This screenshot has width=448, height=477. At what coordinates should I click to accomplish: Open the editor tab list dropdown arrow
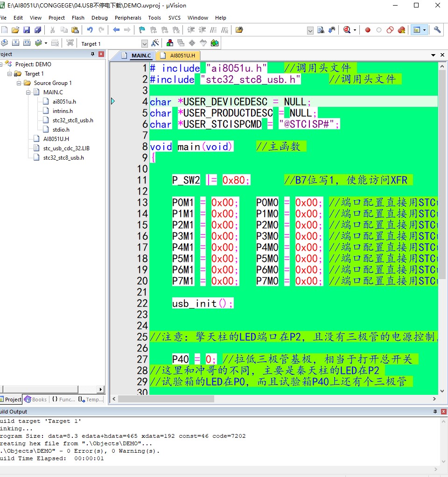tap(433, 55)
